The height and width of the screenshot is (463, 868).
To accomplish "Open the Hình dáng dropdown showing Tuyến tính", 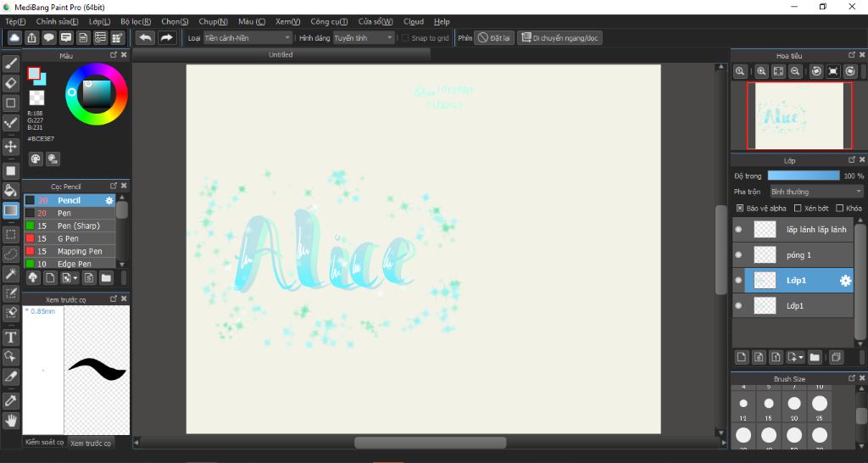I will tap(364, 38).
